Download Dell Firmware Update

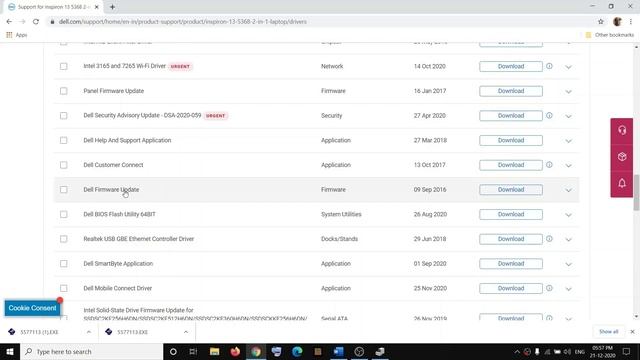pyautogui.click(x=511, y=189)
